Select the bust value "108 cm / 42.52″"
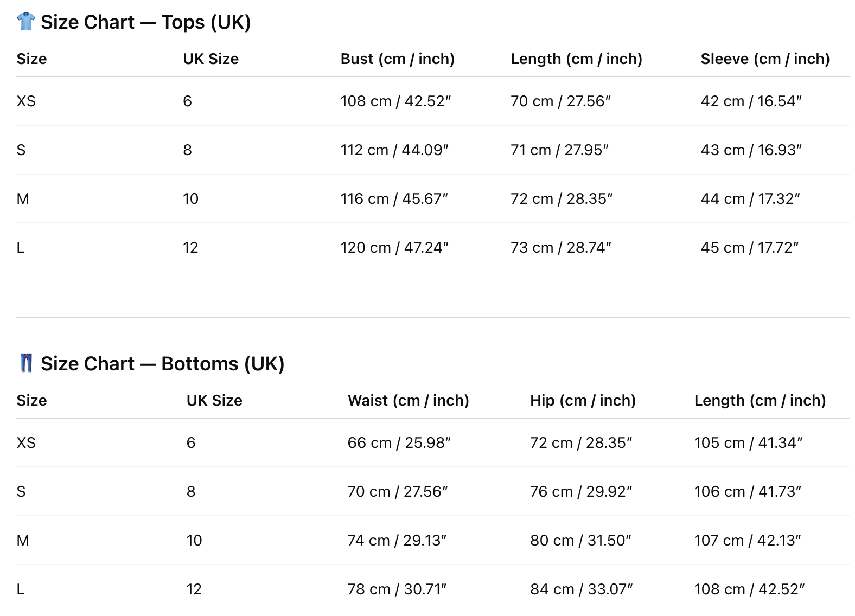 pos(395,101)
